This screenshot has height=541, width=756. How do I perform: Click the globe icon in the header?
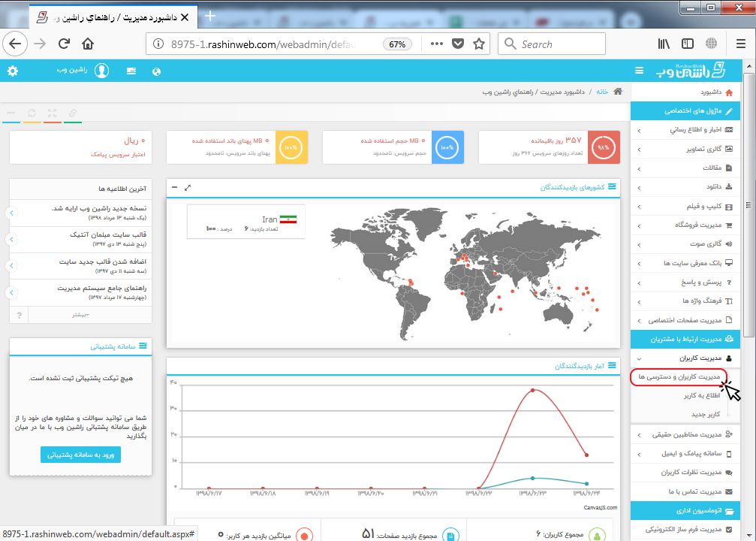pos(156,71)
